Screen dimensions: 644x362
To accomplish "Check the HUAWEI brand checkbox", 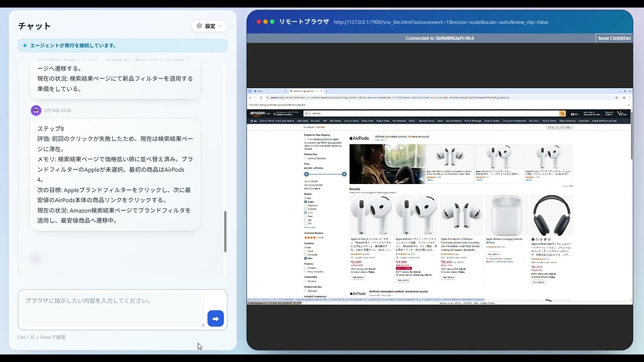I will pyautogui.click(x=305, y=209).
